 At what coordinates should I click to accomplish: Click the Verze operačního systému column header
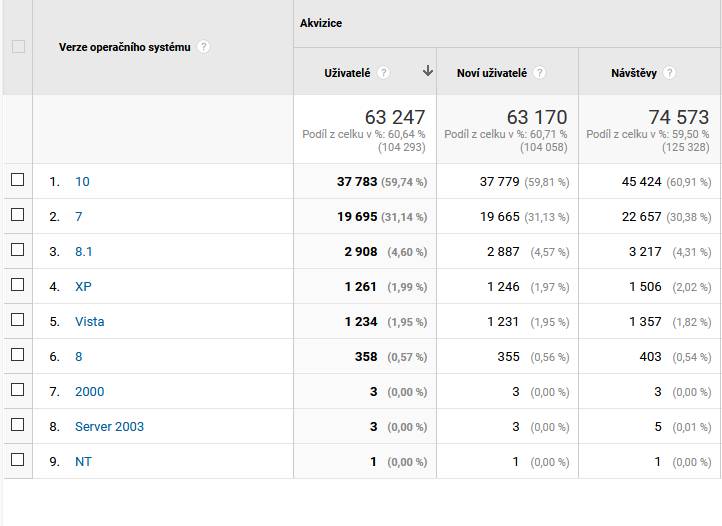[x=124, y=47]
